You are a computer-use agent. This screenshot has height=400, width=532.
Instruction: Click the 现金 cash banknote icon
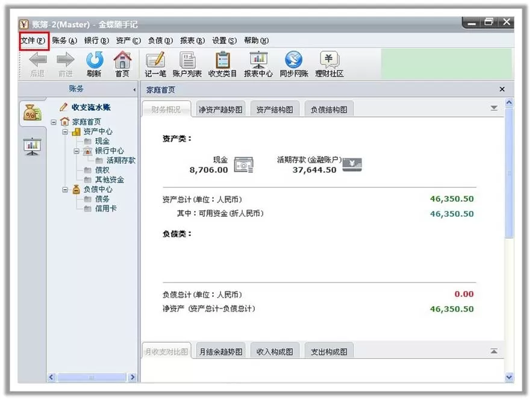click(x=243, y=165)
